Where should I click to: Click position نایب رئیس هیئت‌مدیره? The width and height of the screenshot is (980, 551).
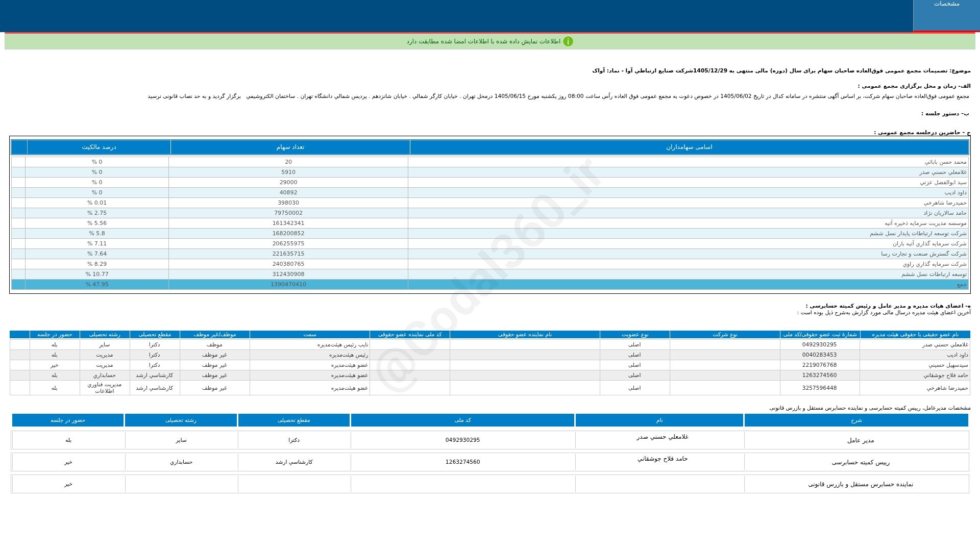click(342, 344)
